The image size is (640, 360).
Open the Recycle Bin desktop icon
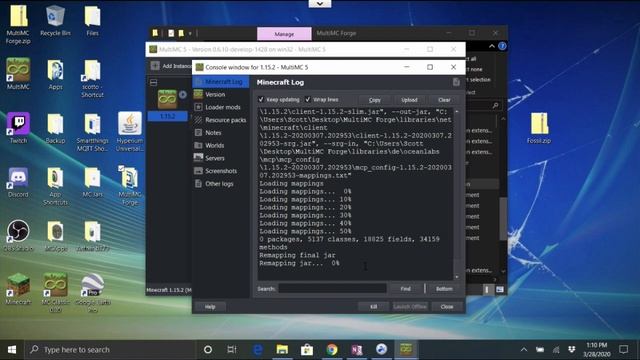coord(55,20)
